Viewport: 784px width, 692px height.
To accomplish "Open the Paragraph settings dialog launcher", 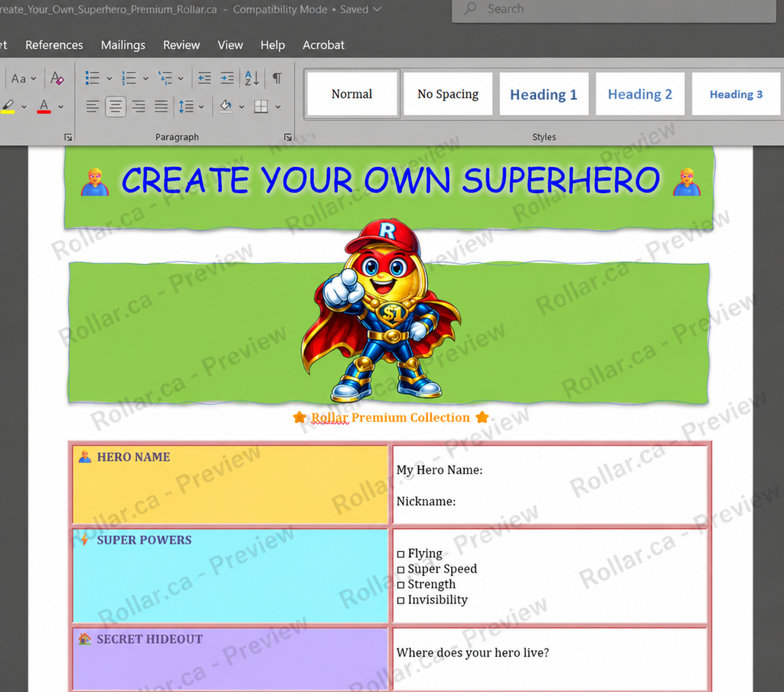I will point(288,137).
